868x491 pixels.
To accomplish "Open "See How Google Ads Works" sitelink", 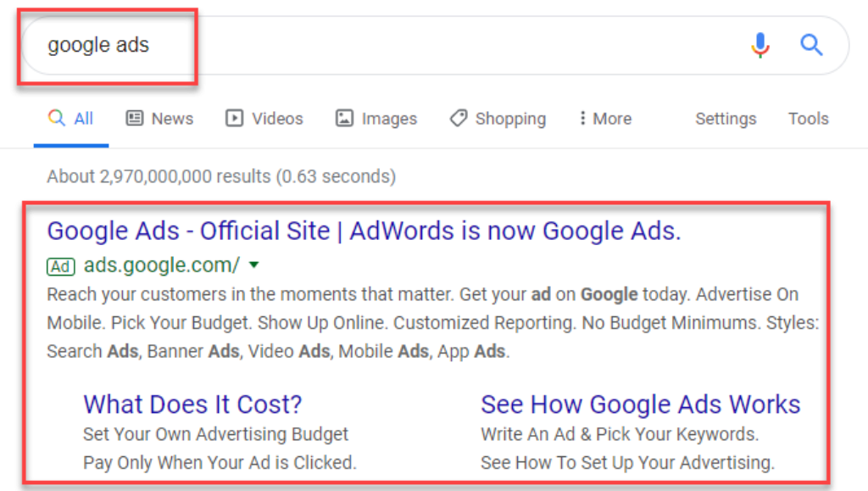I will (x=640, y=404).
